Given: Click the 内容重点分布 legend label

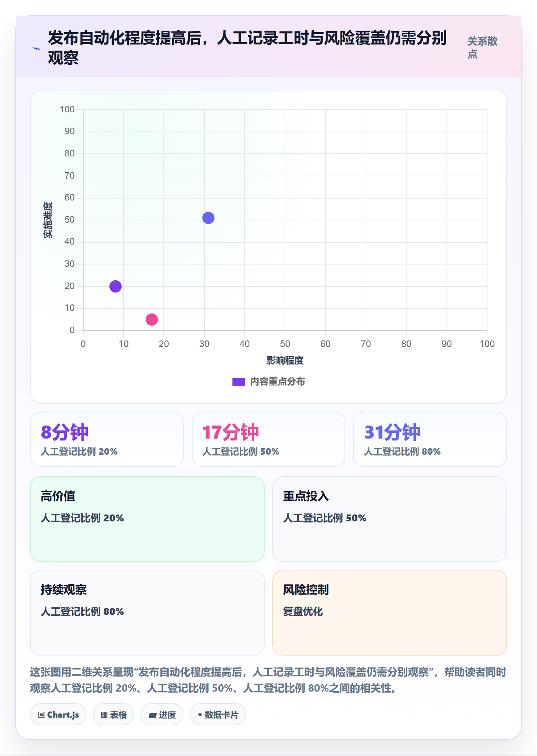Looking at the screenshot, I should point(278,382).
